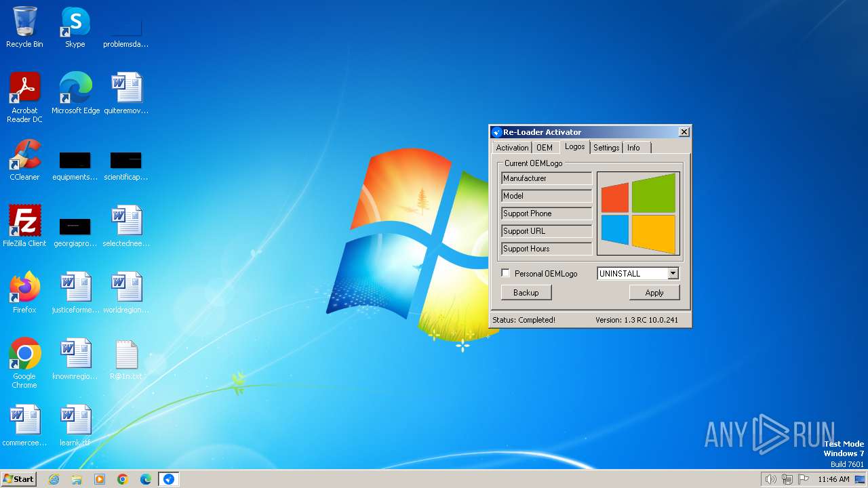The image size is (868, 488).
Task: Open Google Chrome desktop shortcut
Action: [24, 363]
